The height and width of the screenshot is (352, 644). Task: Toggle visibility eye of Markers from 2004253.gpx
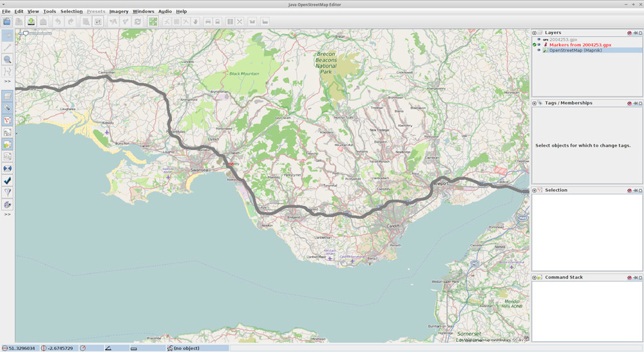tap(539, 44)
